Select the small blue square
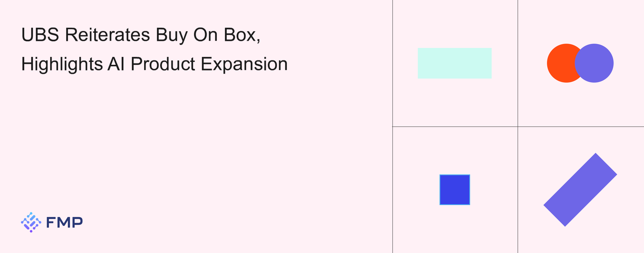 pyautogui.click(x=455, y=190)
